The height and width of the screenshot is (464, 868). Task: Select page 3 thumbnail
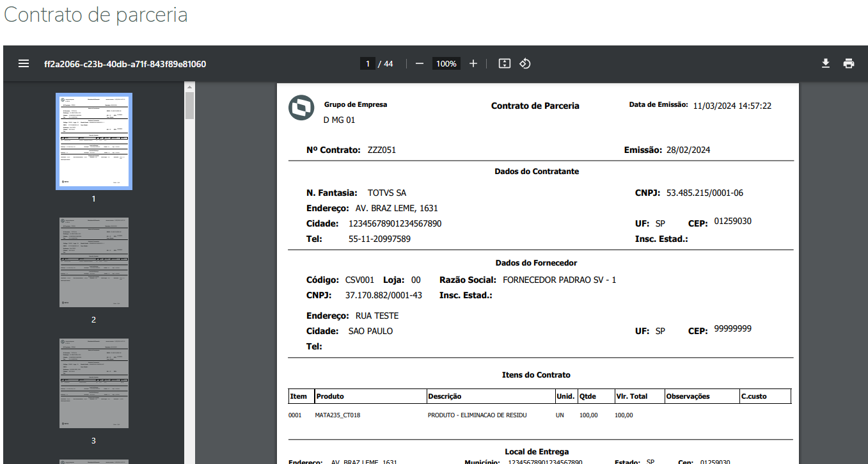(94, 383)
